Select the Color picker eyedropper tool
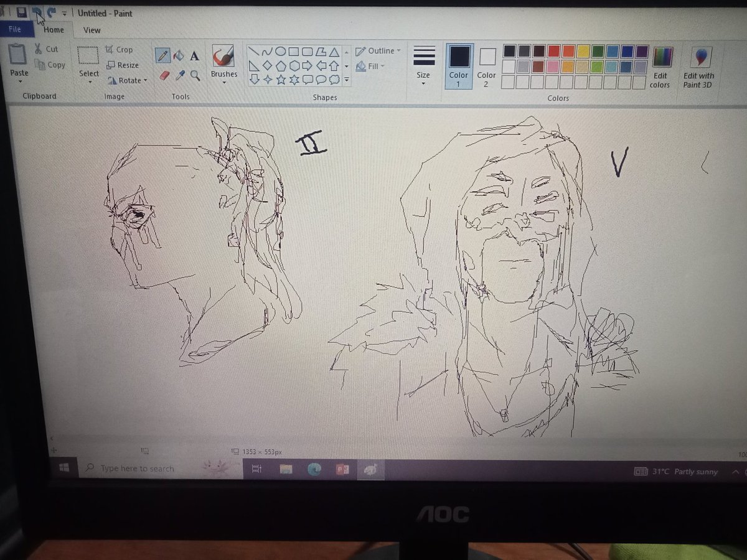Image resolution: width=747 pixels, height=560 pixels. tap(179, 75)
